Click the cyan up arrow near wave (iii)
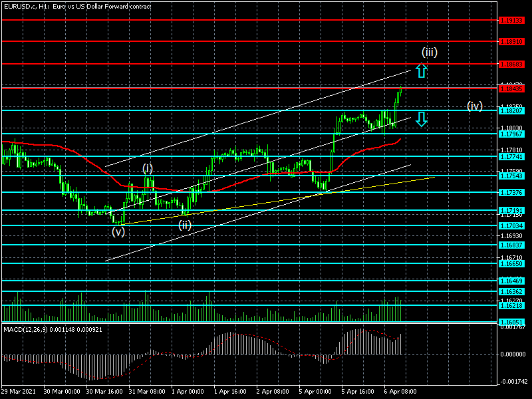 click(421, 70)
